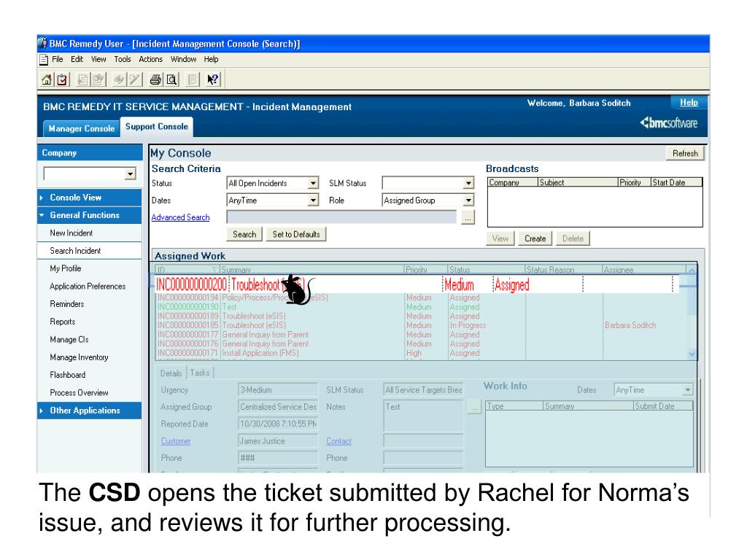Switch to the Manager Console tab
The width and height of the screenshot is (747, 560).
coord(82,128)
